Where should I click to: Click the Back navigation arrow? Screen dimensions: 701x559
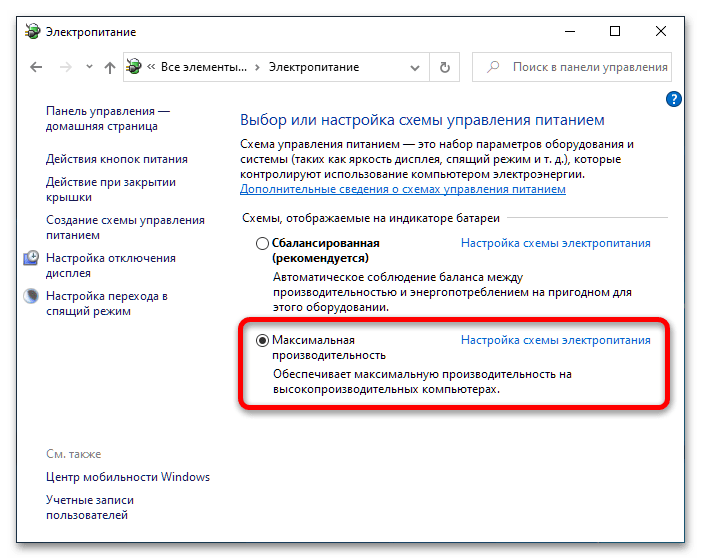coord(36,68)
